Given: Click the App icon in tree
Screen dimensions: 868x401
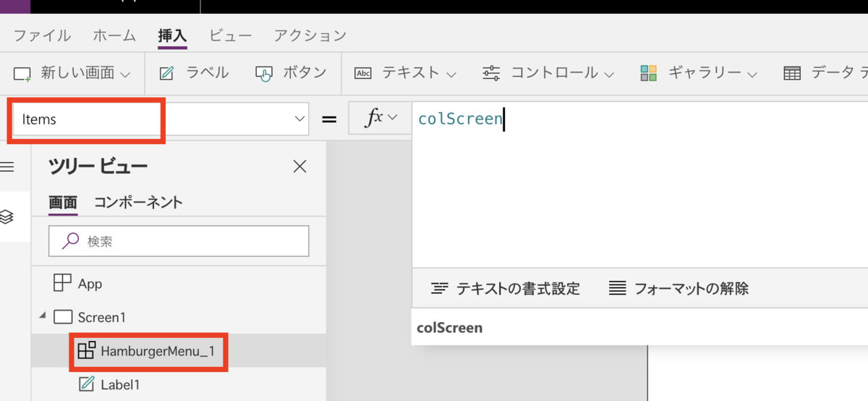Looking at the screenshot, I should [x=63, y=283].
